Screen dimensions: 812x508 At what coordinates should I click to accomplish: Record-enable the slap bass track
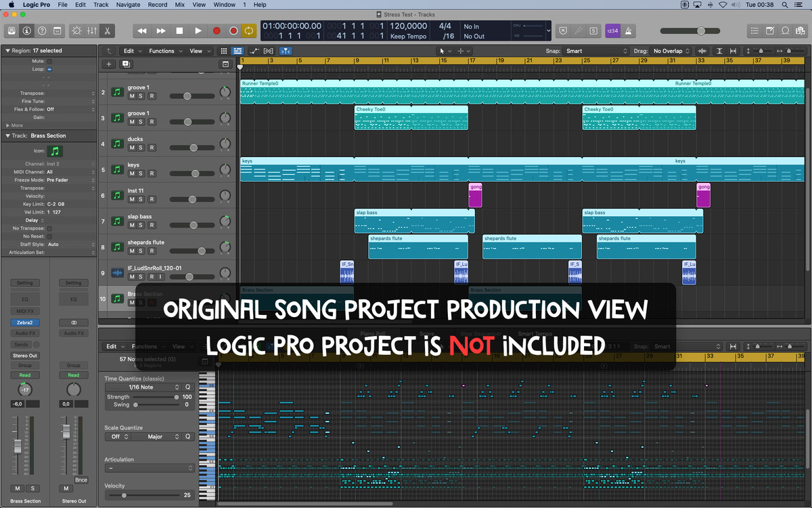[x=152, y=225]
